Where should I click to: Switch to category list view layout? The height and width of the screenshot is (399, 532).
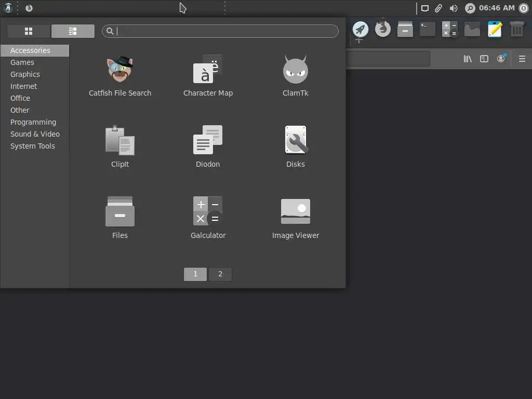coord(73,31)
